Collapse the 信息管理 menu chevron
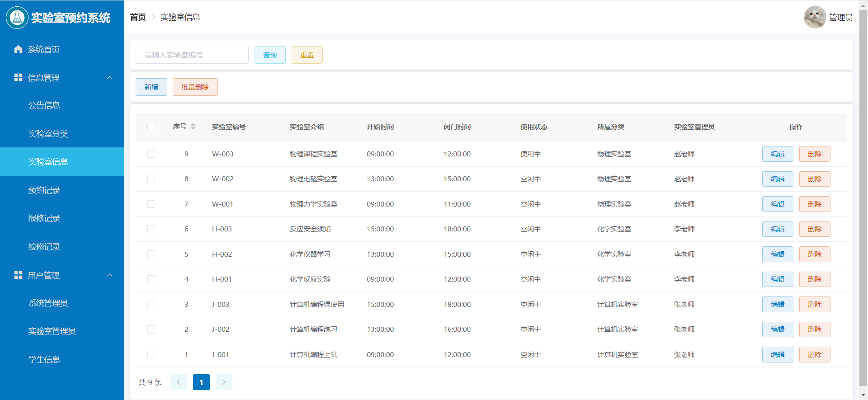Screen dimensions: 868x400 tap(109, 78)
